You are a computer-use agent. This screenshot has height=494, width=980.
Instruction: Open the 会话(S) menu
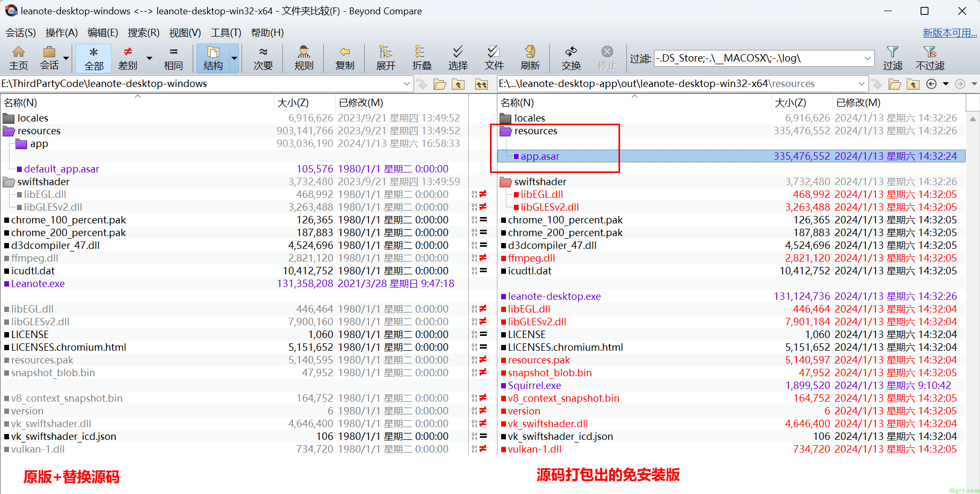pyautogui.click(x=21, y=33)
